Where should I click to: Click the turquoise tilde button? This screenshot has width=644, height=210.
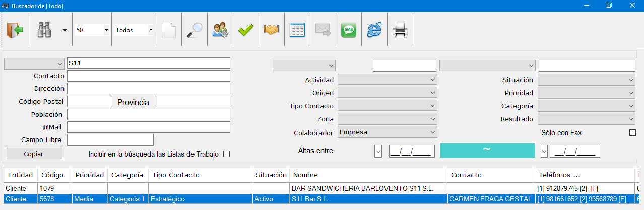point(487,150)
